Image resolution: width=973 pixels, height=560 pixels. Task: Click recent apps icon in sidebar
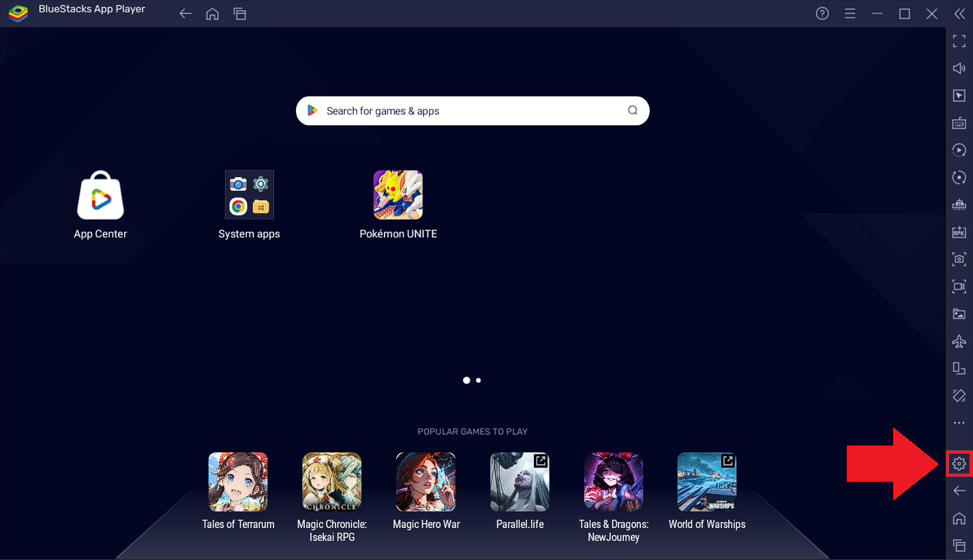(x=959, y=544)
